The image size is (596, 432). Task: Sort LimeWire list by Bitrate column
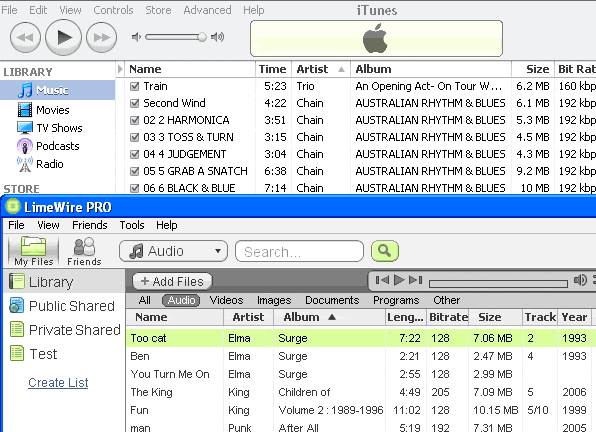click(448, 317)
